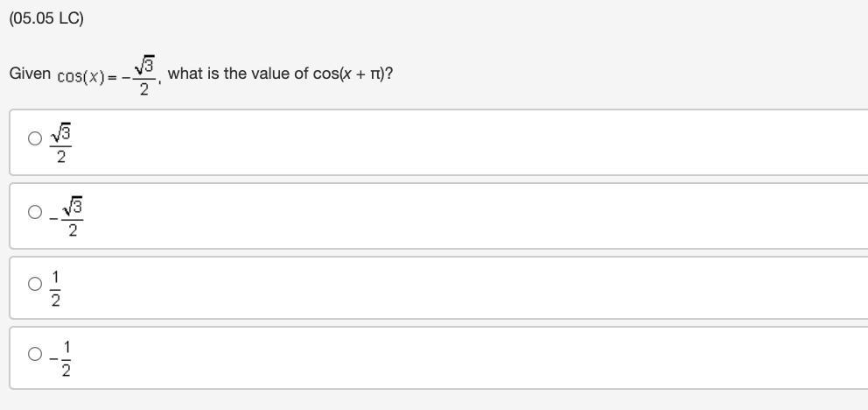Click empty space in the third answer box
The height and width of the screenshot is (410, 868).
[x=437, y=287]
